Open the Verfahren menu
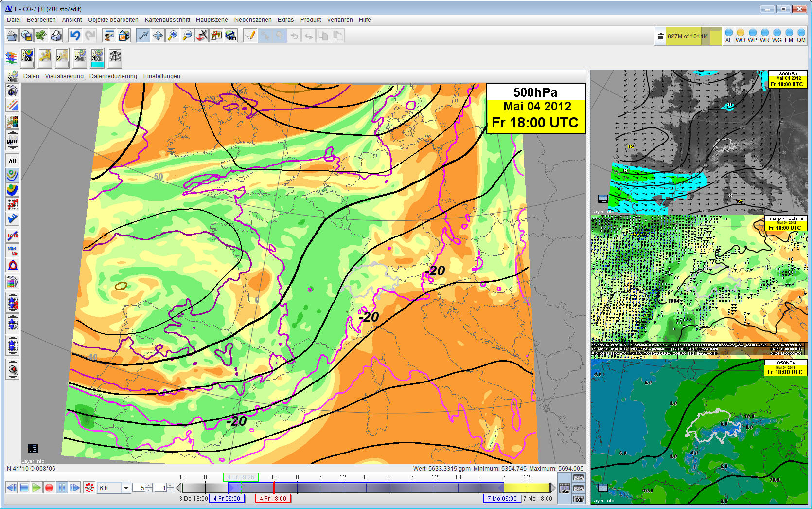 click(339, 20)
